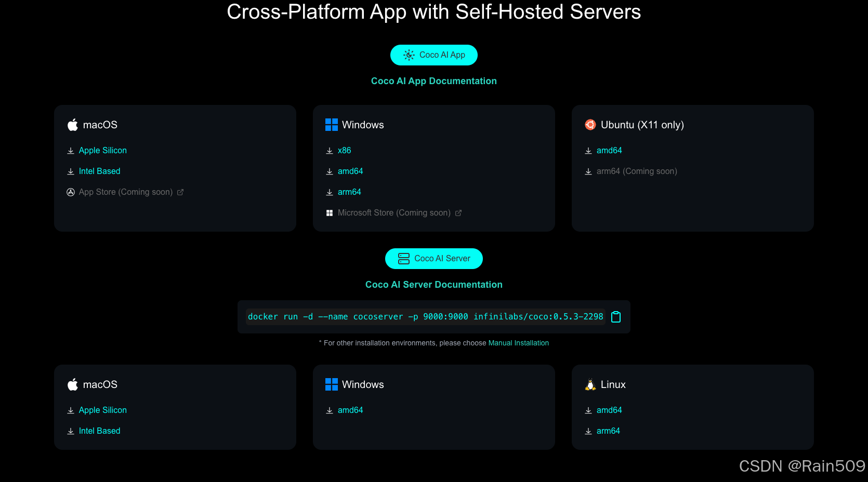
Task: Download app for macOS Intel Based
Action: [x=100, y=171]
